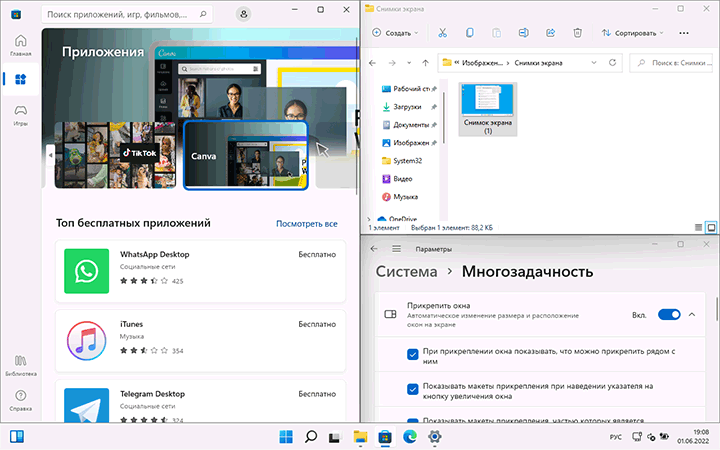Screen dimensions: 720x450
Task: Click the Rename icon in File Explorer
Action: (523, 33)
